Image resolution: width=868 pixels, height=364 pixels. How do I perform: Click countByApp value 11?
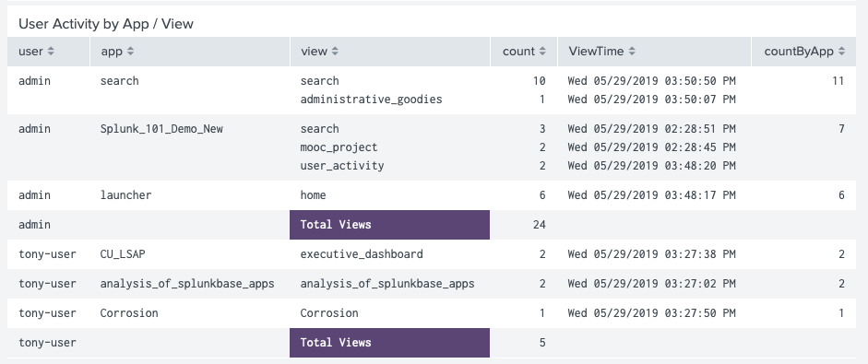pos(838,81)
